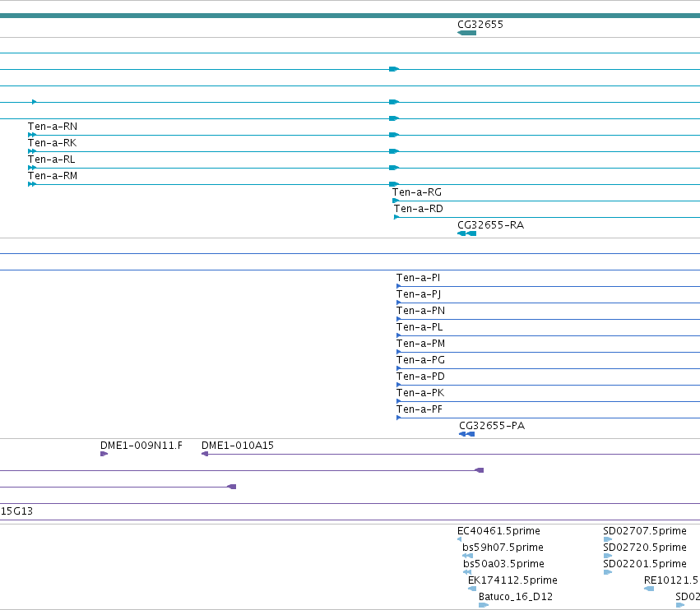Click the DME1-010A15 label
The height and width of the screenshot is (610, 700).
[238, 446]
